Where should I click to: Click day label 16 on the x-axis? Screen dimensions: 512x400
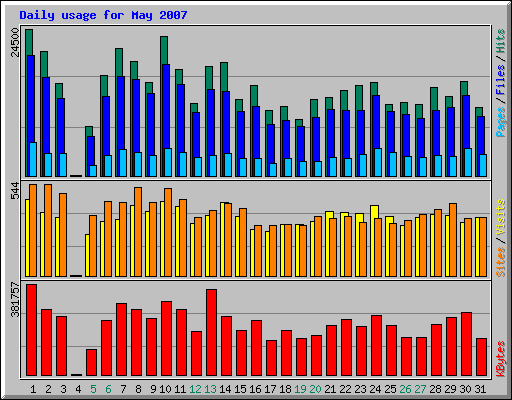tap(255, 389)
